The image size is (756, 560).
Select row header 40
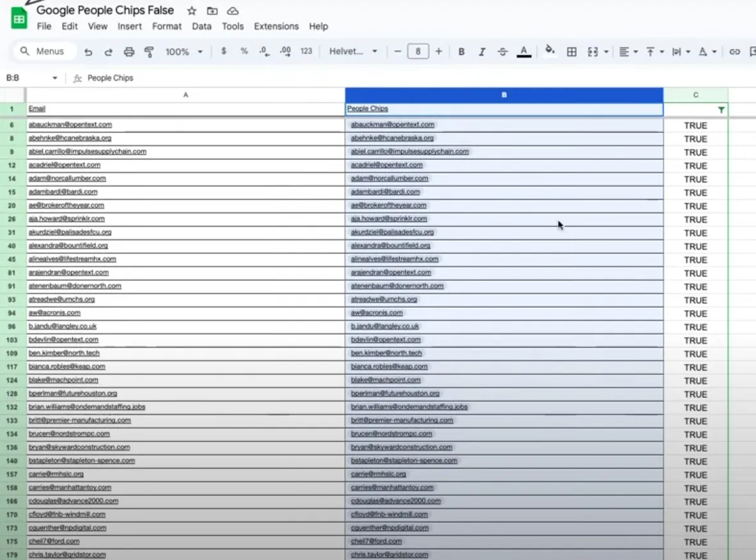(12, 246)
